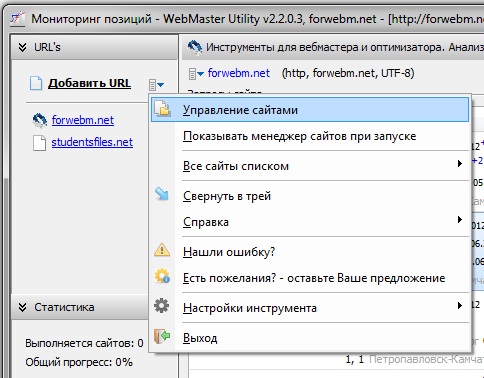Viewport: 484px width, 378px height.
Task: Click the exit door icon
Action: [162, 336]
